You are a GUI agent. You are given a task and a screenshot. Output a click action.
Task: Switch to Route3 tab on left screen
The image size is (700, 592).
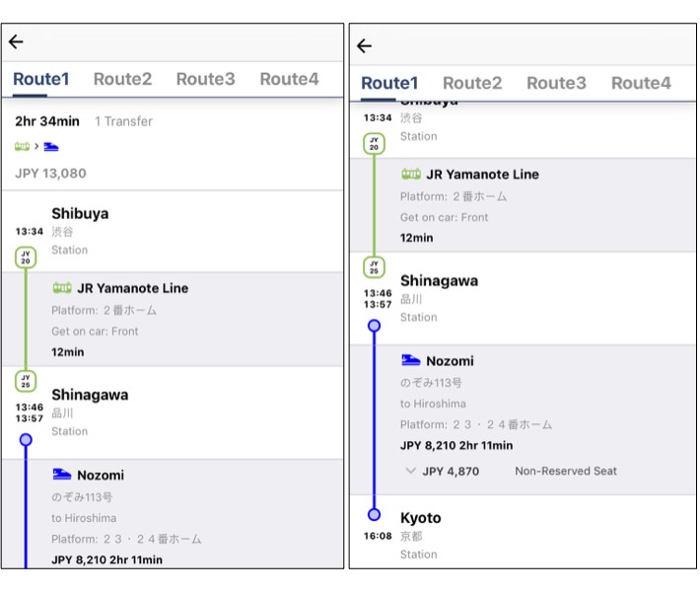[205, 79]
